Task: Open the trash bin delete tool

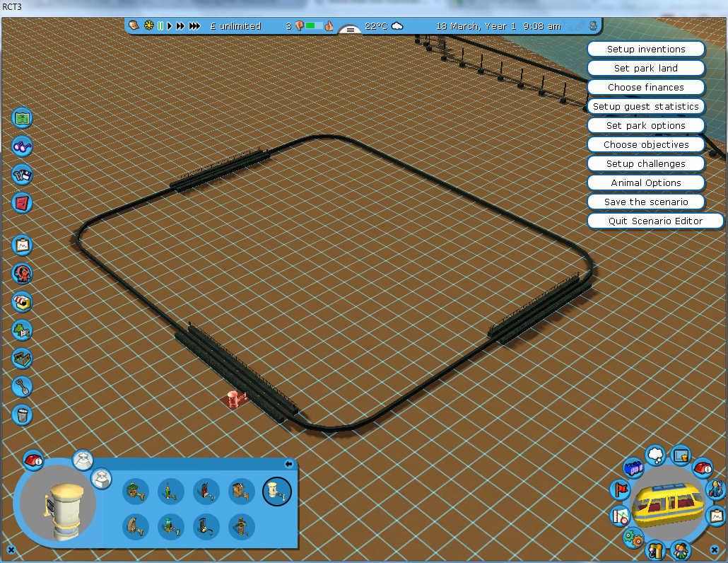Action: [x=23, y=414]
